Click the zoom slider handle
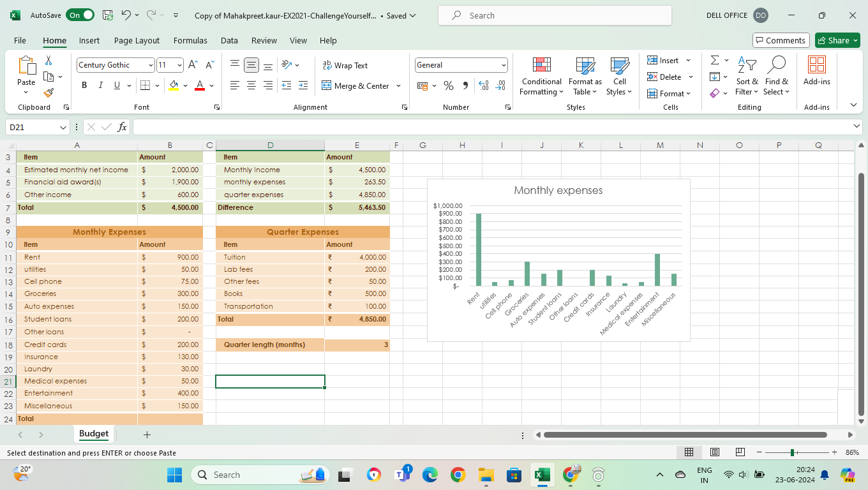This screenshot has width=868, height=490. pos(792,452)
